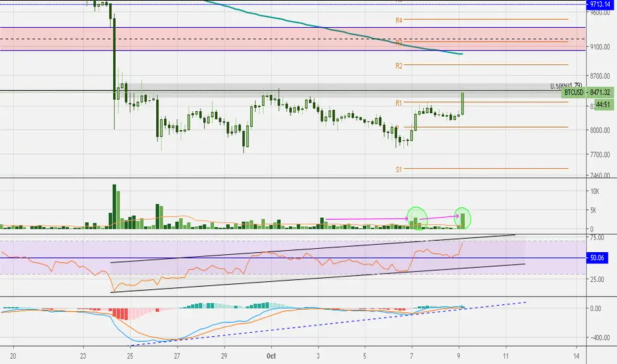
Task: Click the blue 50.06 RSI value label
Action: [x=597, y=257]
